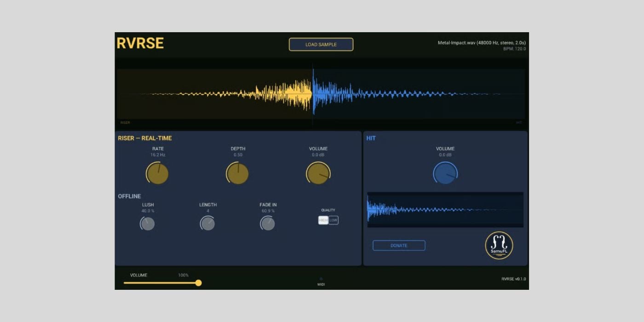Set quality to HIGH
644x322 pixels.
[323, 220]
